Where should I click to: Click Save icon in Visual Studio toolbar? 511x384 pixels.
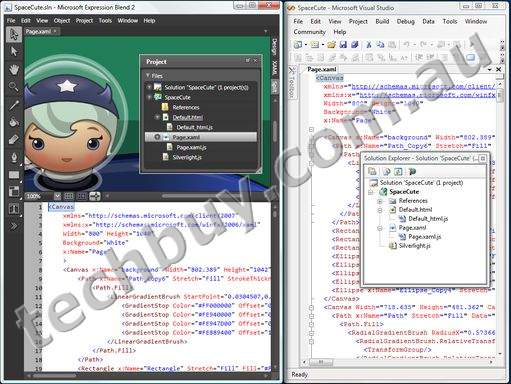coord(343,44)
